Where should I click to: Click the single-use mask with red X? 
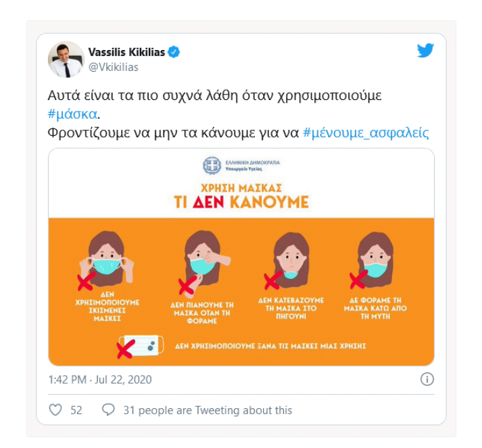(141, 346)
